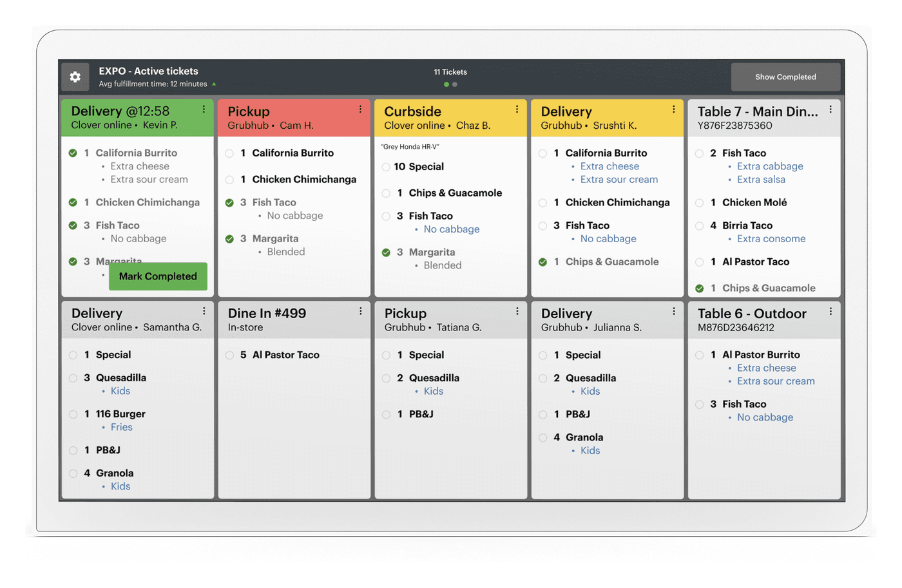Open the three-dot menu on the Table 7 ticket
This screenshot has width=902, height=588.
coord(830,109)
